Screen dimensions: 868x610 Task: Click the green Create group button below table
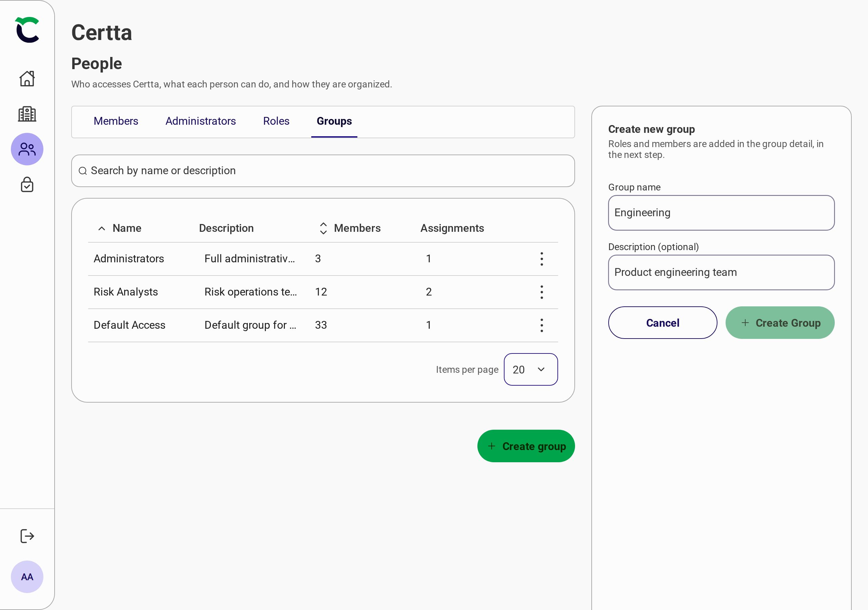pos(526,446)
